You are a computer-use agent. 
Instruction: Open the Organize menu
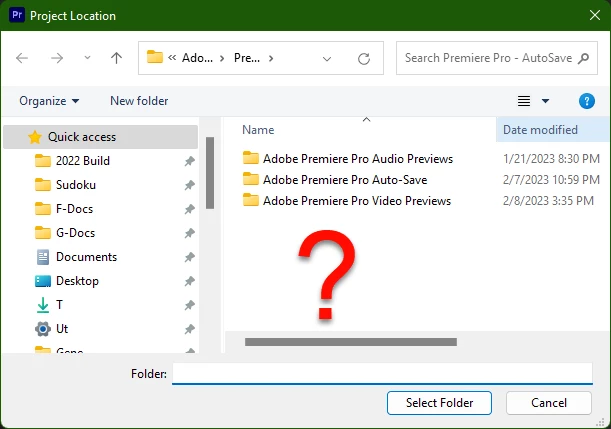click(x=49, y=101)
